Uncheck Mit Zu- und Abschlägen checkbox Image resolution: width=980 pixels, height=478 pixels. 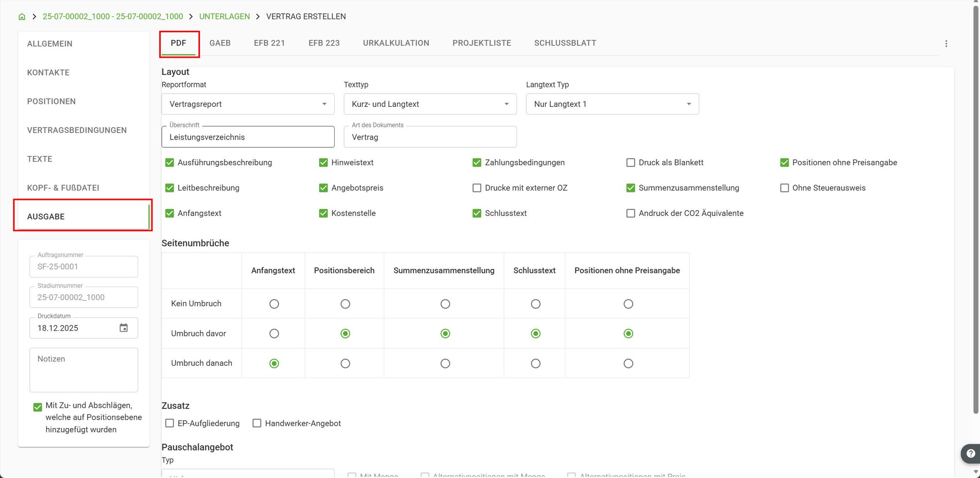tap(38, 407)
